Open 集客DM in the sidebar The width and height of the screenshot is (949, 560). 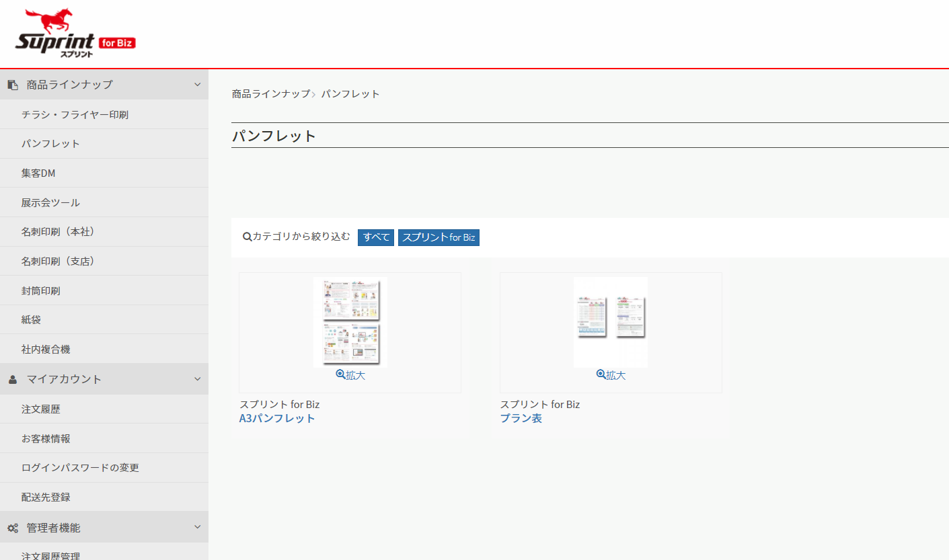coord(104,173)
